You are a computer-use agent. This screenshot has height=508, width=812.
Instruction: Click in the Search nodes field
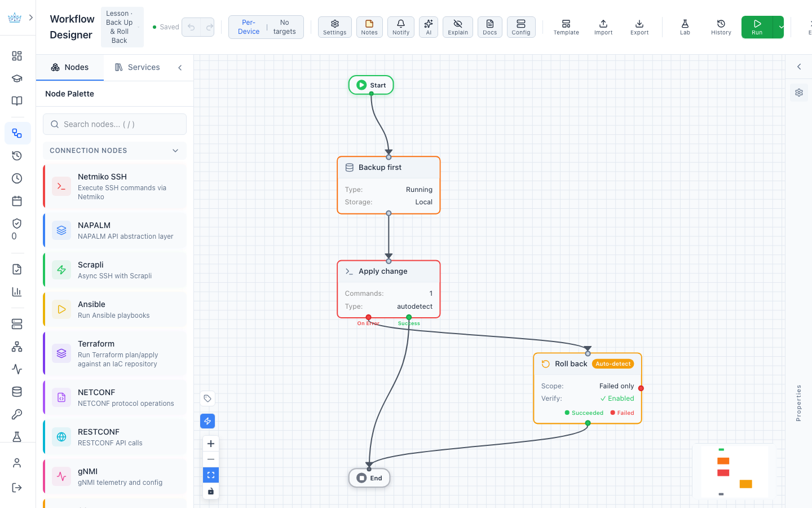point(115,124)
